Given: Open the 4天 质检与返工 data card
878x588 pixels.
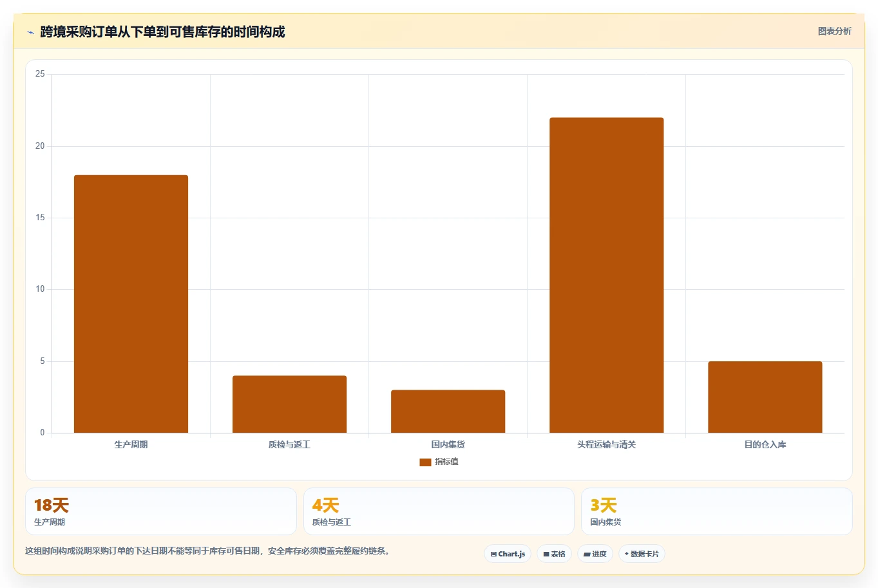Looking at the screenshot, I should tap(439, 511).
